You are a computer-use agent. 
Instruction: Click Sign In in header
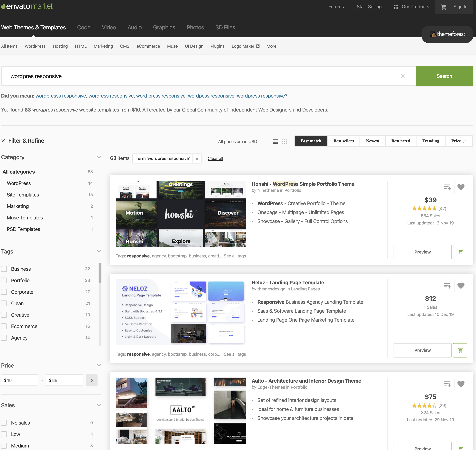pos(460,7)
